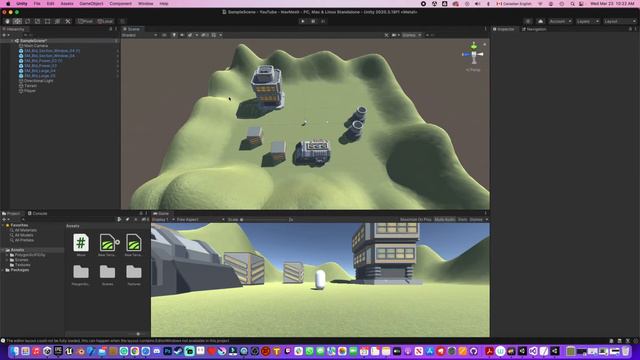Open the Gizmos dropdown
Screen dimensions: 640x360
pyautogui.click(x=411, y=35)
